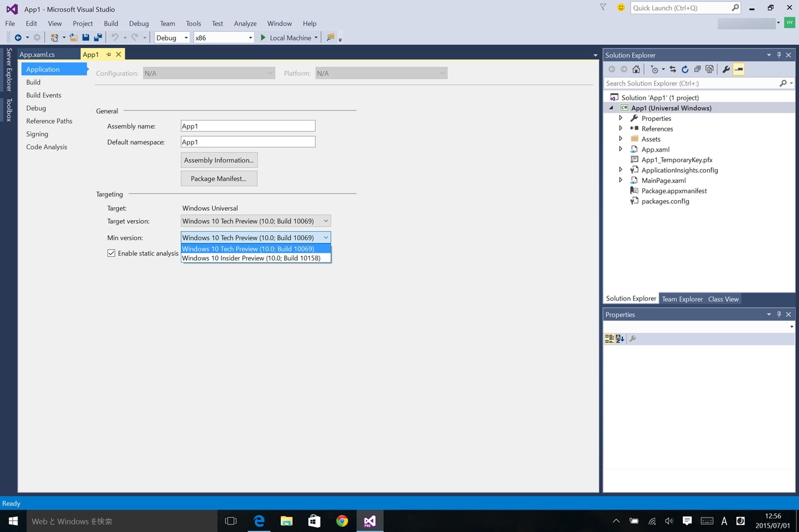Open the Windows Store from the taskbar
Viewport: 799px width, 532px height.
314,521
